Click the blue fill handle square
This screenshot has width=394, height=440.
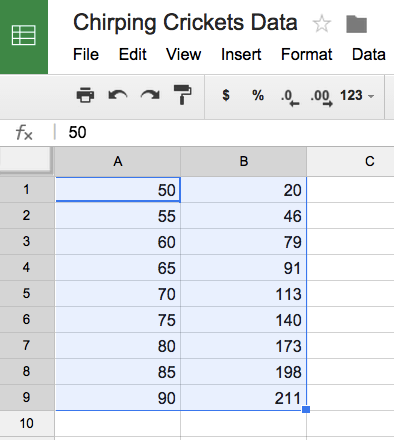(306, 409)
